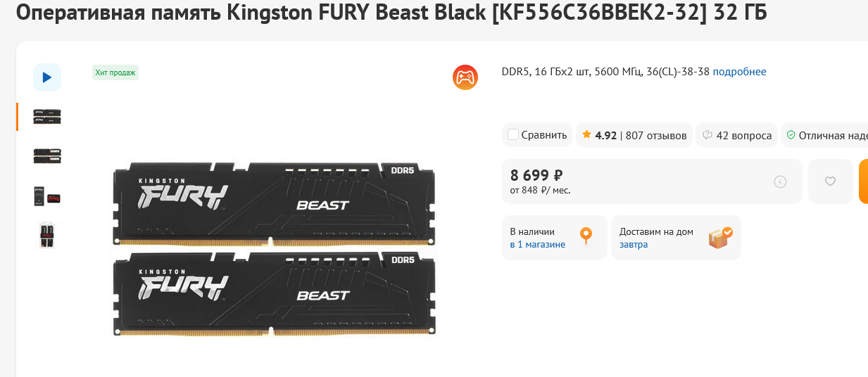Click the star rating icon

point(586,134)
